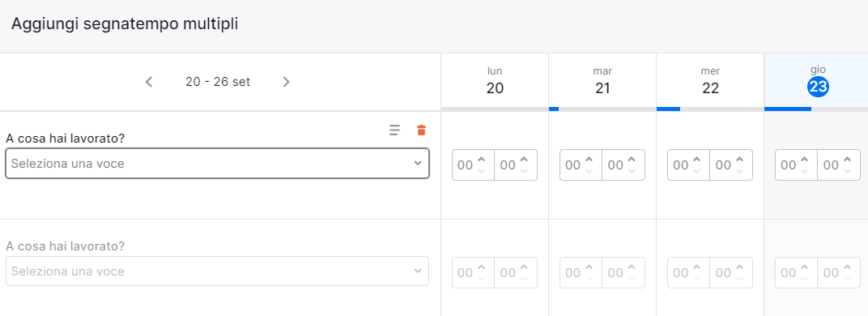Open second row 'Seleziona una voce' dropdown
This screenshot has height=316, width=868.
[217, 271]
